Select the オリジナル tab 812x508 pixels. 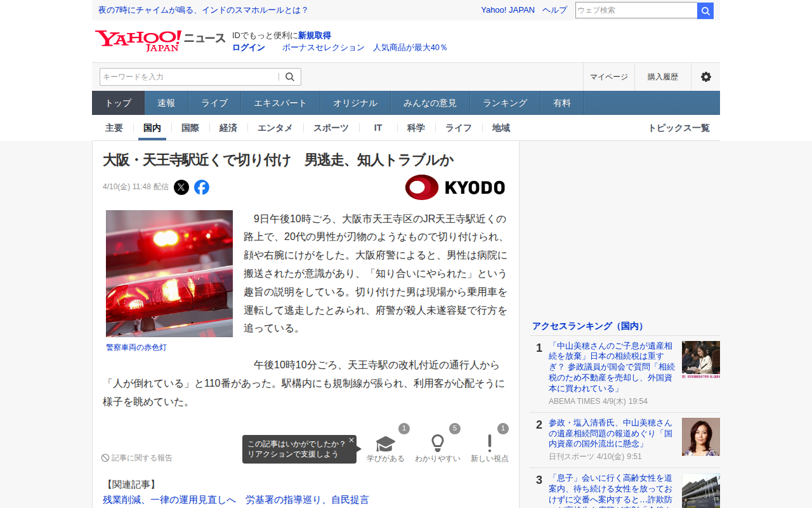coord(355,103)
